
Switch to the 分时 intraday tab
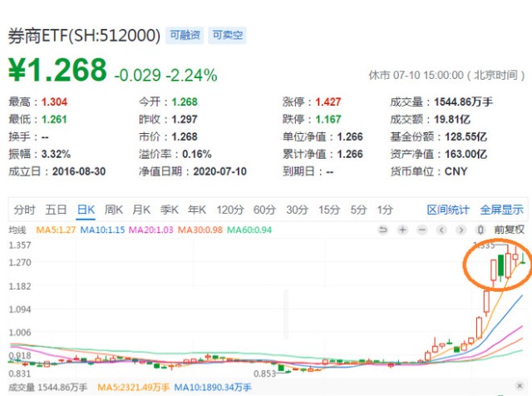click(25, 210)
